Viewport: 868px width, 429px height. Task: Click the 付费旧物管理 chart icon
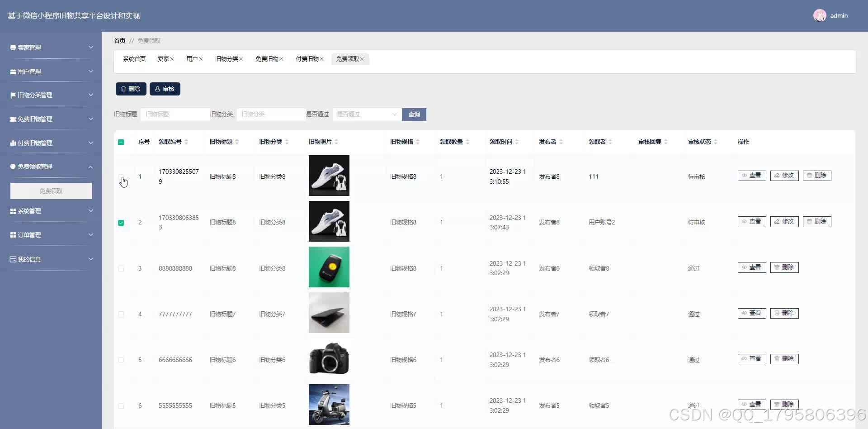click(x=13, y=143)
